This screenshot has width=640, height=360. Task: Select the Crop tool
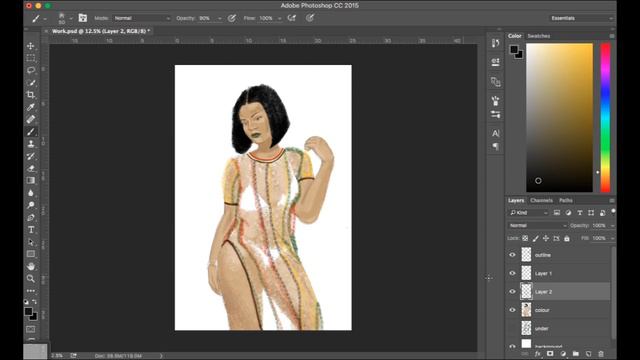(x=31, y=95)
